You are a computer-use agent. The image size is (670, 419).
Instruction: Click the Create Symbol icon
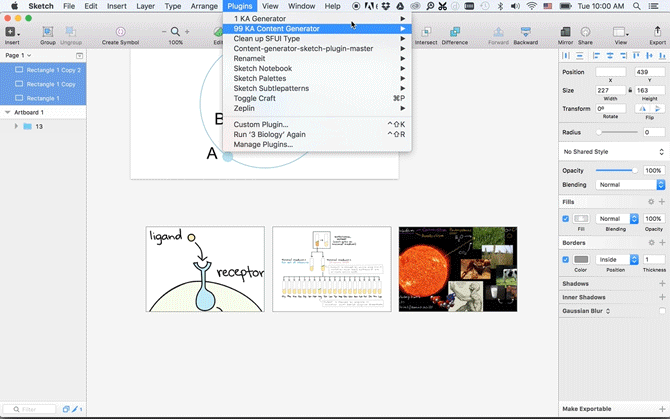tap(120, 32)
